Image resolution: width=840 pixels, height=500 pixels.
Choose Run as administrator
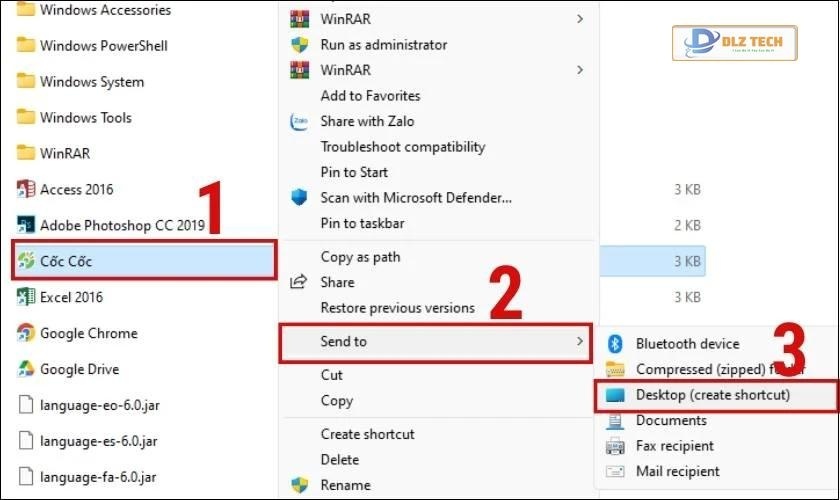click(383, 45)
